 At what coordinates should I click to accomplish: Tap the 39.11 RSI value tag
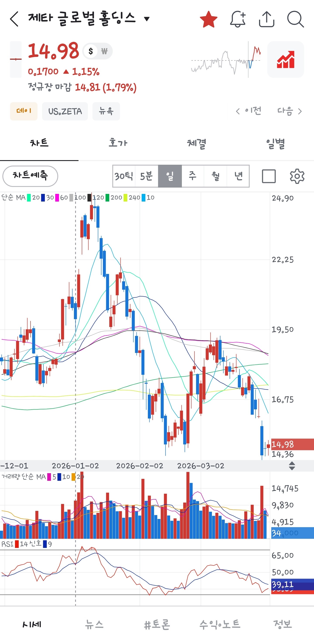click(292, 585)
